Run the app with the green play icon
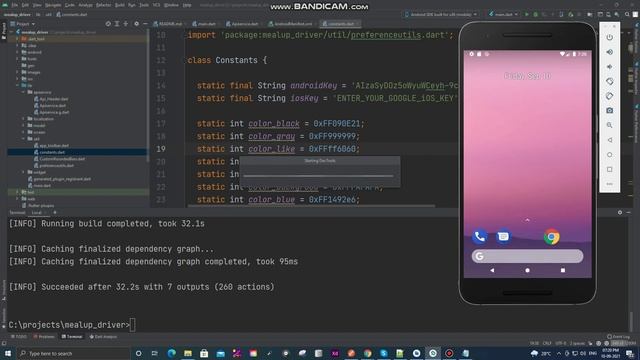This screenshot has height=360, width=640. [527, 14]
